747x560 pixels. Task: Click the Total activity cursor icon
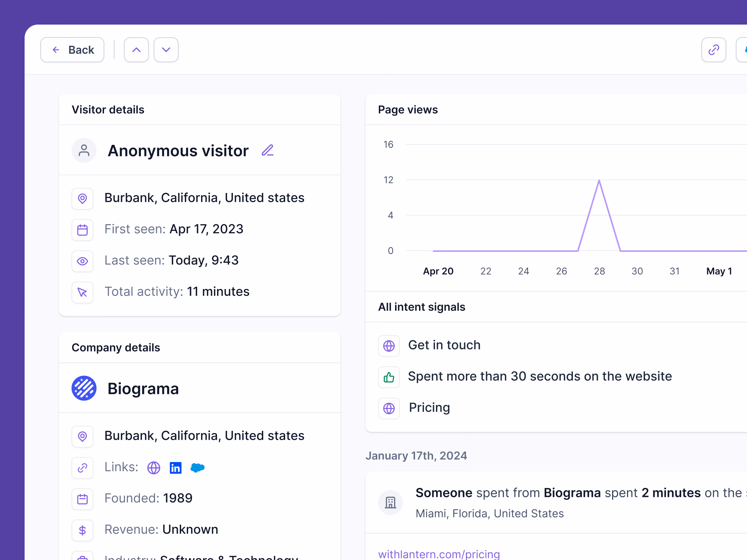pyautogui.click(x=82, y=292)
